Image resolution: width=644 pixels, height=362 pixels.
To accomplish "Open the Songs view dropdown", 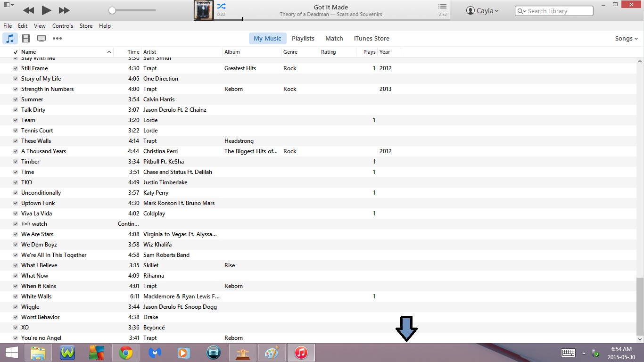I will pos(627,39).
